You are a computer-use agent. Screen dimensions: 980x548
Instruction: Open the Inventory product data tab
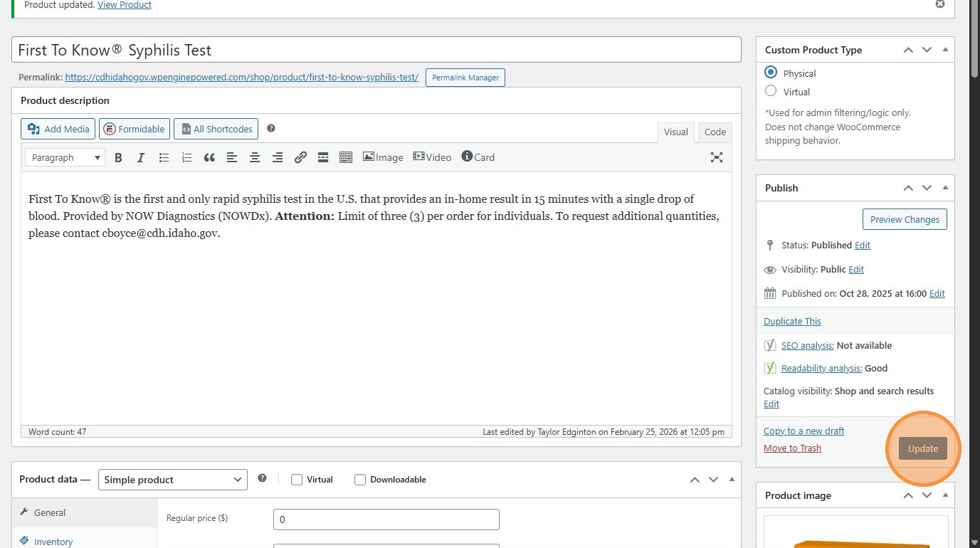[85, 541]
